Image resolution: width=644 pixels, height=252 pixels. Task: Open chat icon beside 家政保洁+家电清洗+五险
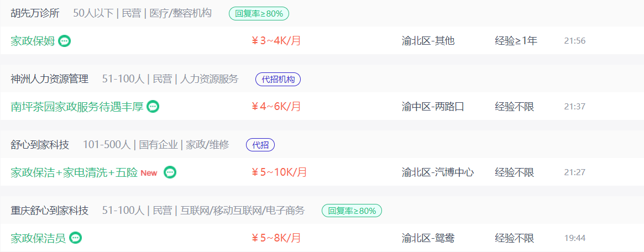[x=170, y=172]
